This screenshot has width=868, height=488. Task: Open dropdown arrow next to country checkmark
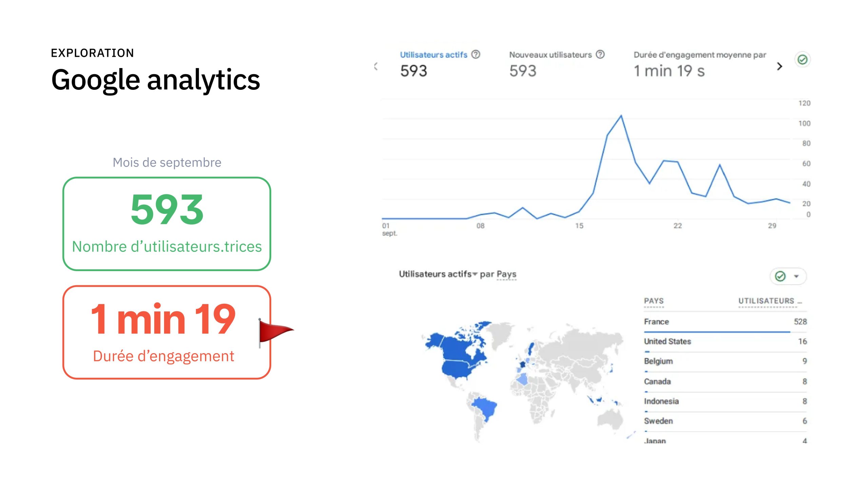click(x=796, y=276)
